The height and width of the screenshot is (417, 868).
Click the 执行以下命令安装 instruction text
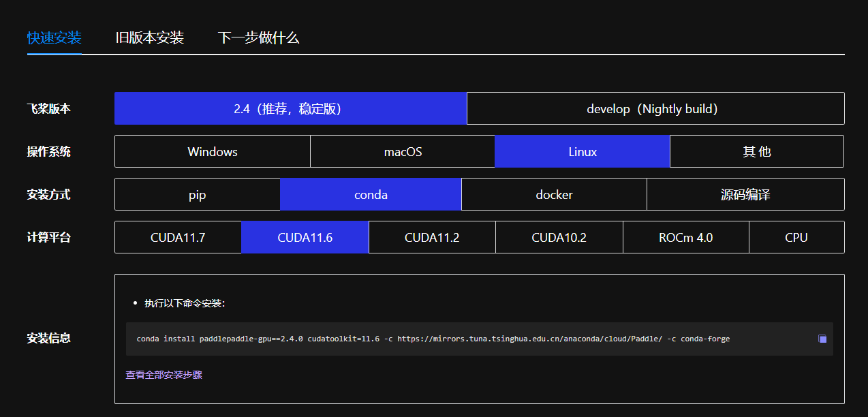185,303
